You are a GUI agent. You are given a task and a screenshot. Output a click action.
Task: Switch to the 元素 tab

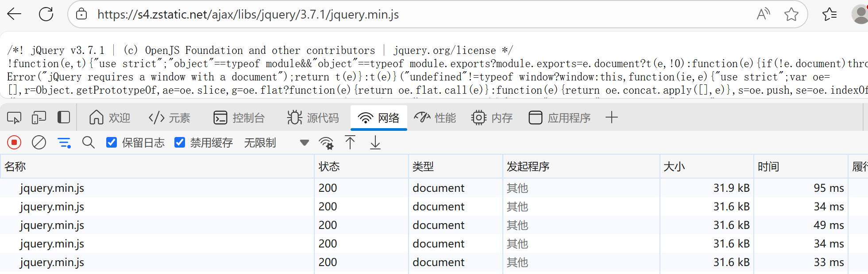170,118
